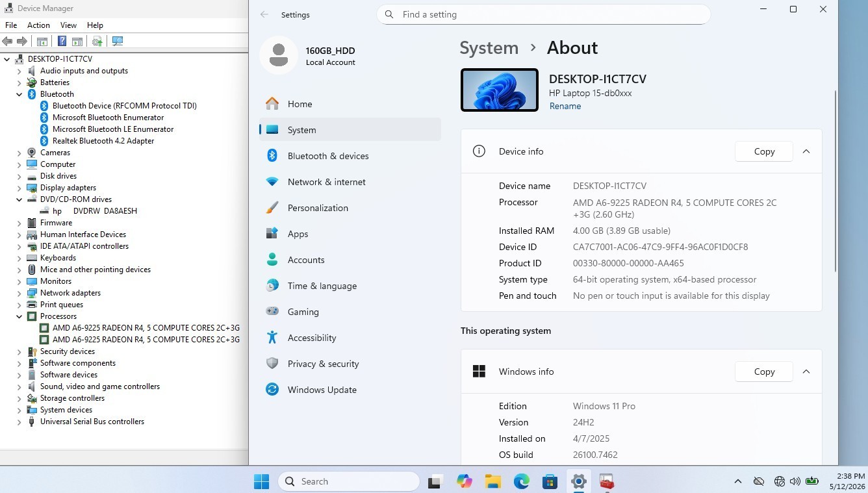The height and width of the screenshot is (493, 868).
Task: Click Show/Hide Console Tree toolbar icon
Action: click(42, 41)
